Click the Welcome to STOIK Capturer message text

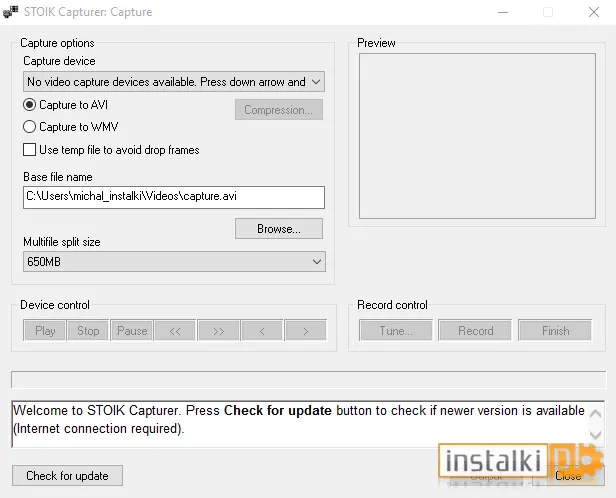pyautogui.click(x=299, y=419)
